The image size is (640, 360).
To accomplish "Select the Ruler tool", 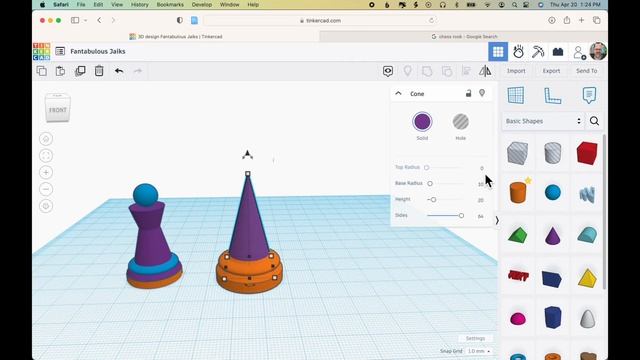I will [x=552, y=96].
